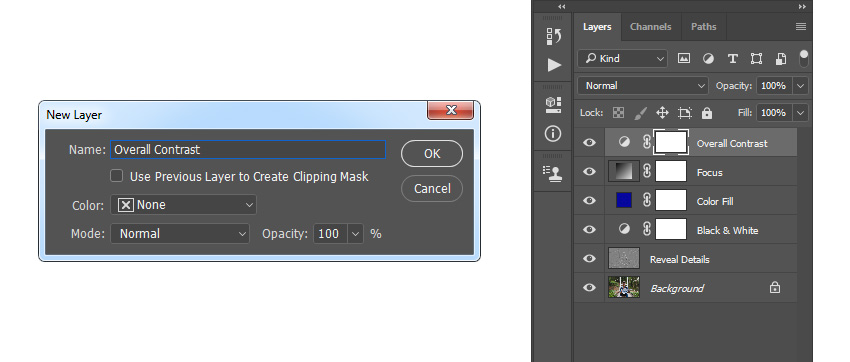Hide the Black & White layer
850x362 pixels.
589,230
